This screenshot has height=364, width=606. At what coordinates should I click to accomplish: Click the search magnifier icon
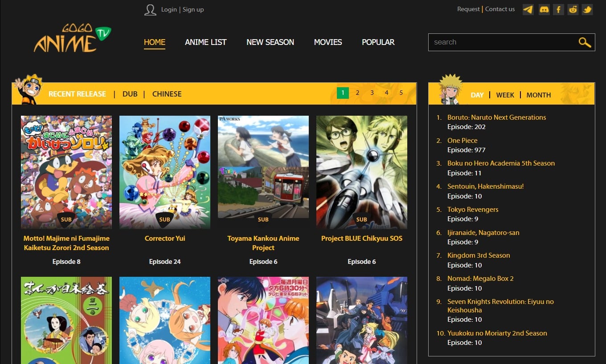[x=585, y=42]
